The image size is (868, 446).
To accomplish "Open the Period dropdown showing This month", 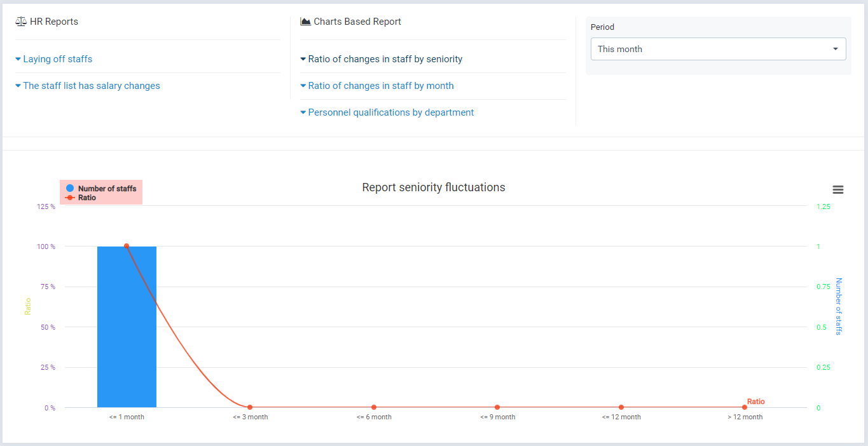I will (x=719, y=49).
